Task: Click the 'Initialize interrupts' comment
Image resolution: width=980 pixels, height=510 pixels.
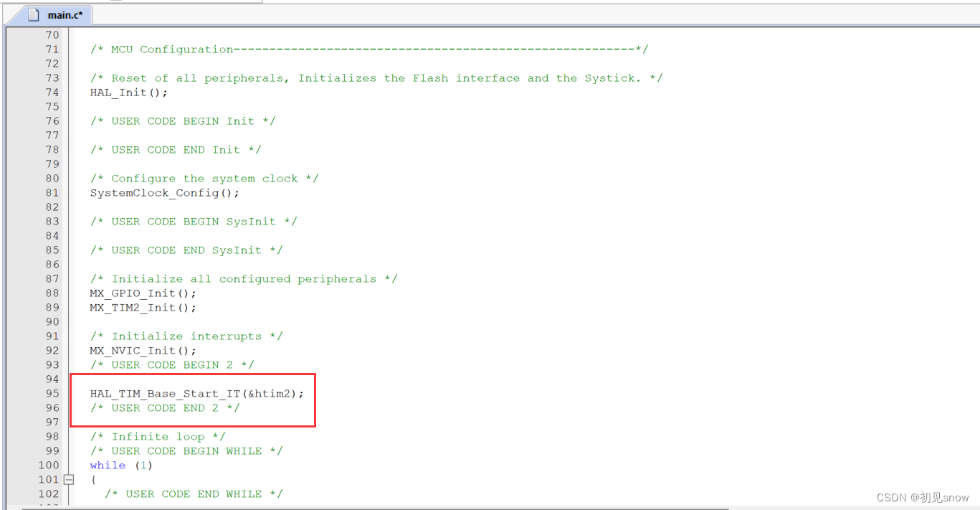Action: click(x=186, y=336)
